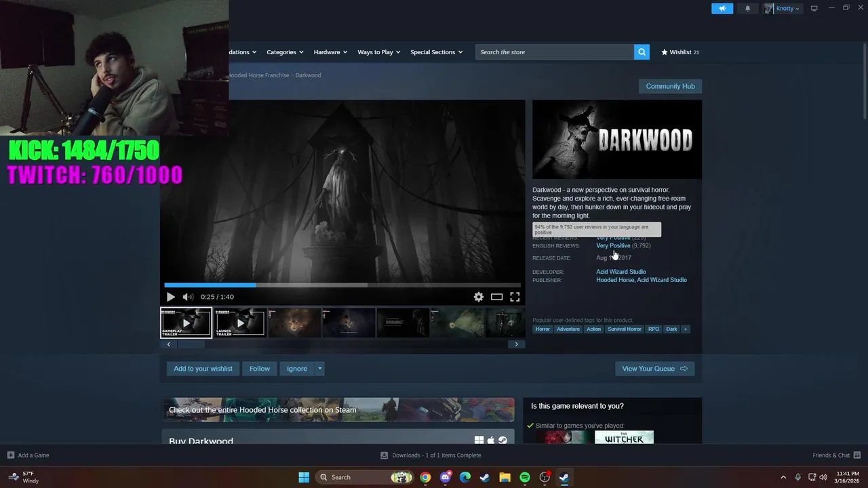Screen dimensions: 868x488
Task: Select the Gameplay Trailer thumbnail
Action: 186,323
